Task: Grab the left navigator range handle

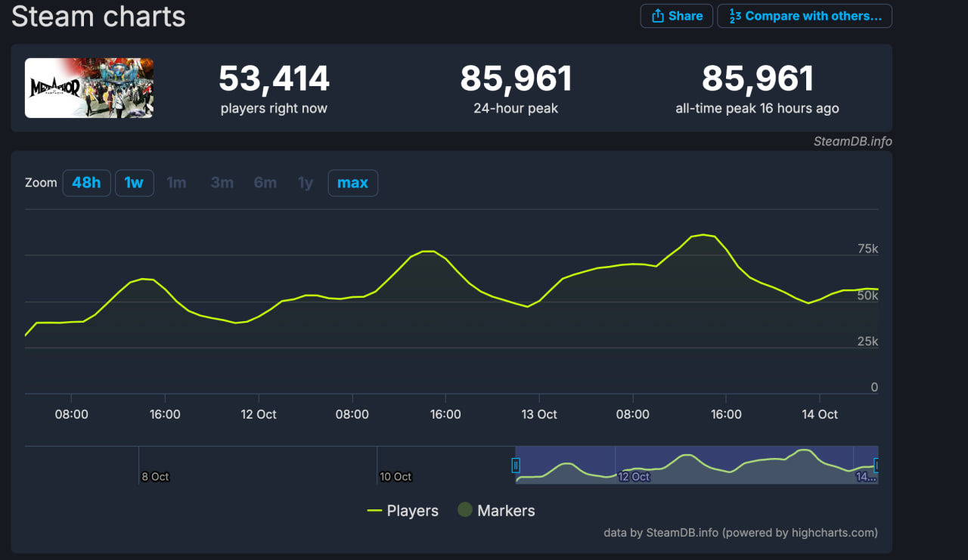Action: [516, 465]
